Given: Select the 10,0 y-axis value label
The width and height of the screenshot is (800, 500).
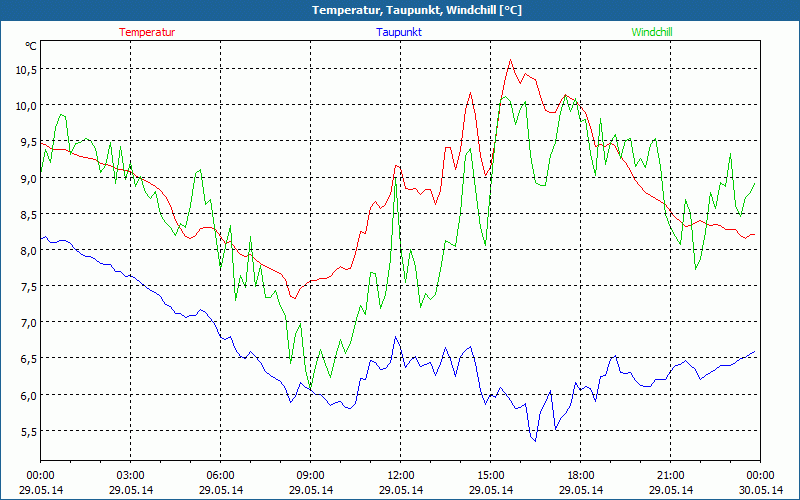Looking at the screenshot, I should (26, 105).
